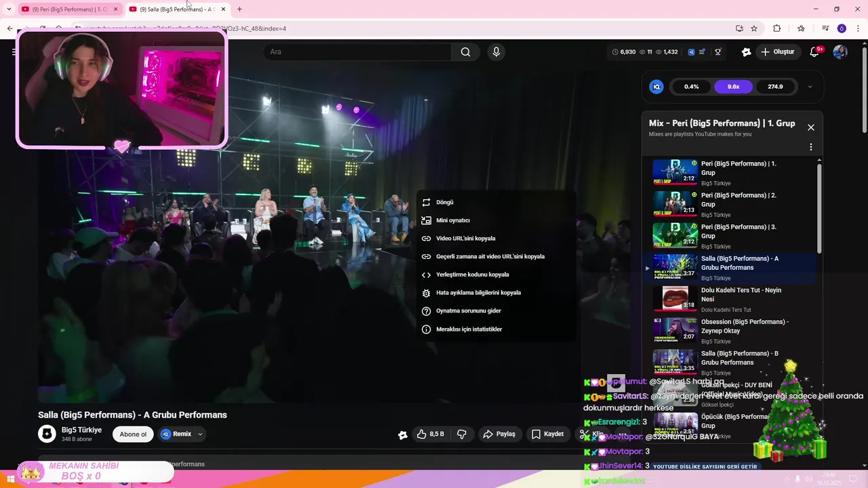Viewport: 868px width, 488px height.
Task: Select the 0.4% score pill
Action: (x=691, y=87)
